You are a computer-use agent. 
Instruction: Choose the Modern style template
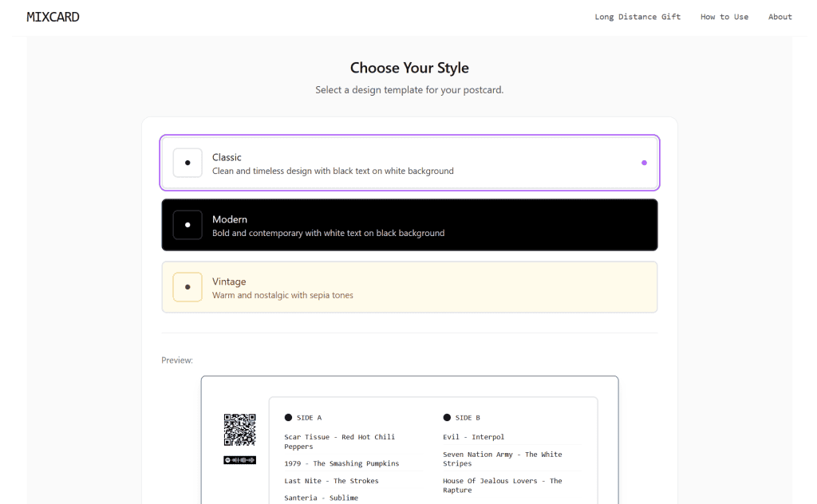pyautogui.click(x=409, y=226)
